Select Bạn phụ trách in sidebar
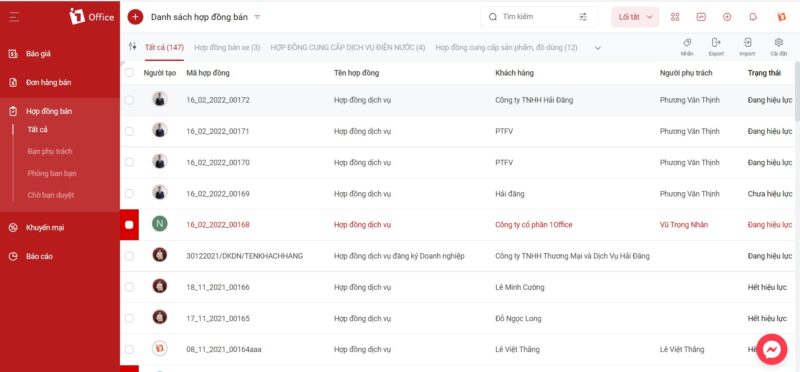The width and height of the screenshot is (800, 372). tap(50, 152)
